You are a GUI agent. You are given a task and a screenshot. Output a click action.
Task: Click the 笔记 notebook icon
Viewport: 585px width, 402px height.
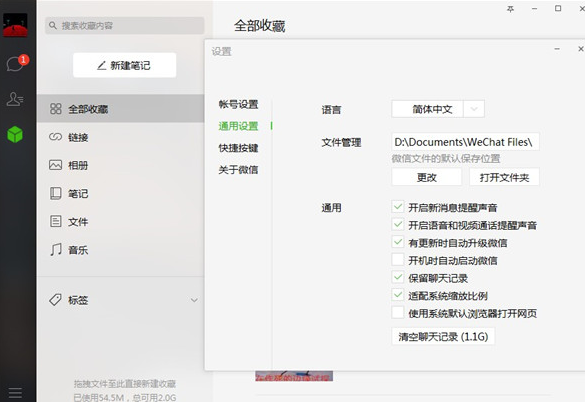coord(56,193)
